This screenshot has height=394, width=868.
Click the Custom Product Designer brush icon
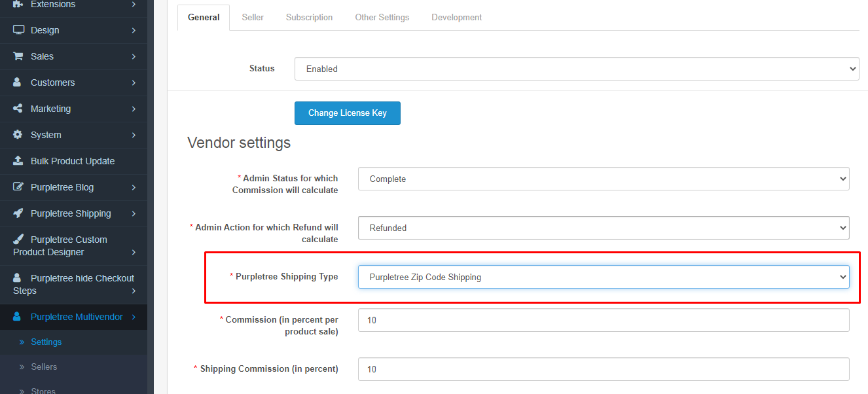pos(18,240)
